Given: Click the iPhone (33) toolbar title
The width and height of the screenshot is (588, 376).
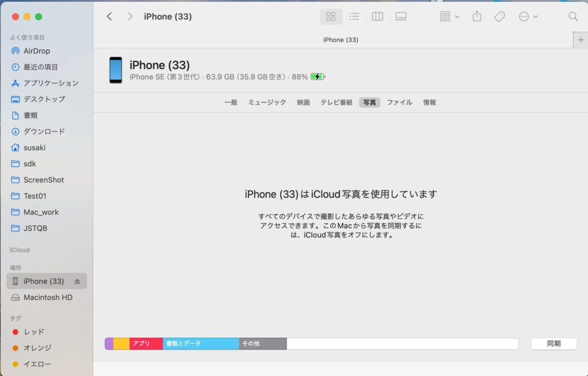Looking at the screenshot, I should coord(168,17).
